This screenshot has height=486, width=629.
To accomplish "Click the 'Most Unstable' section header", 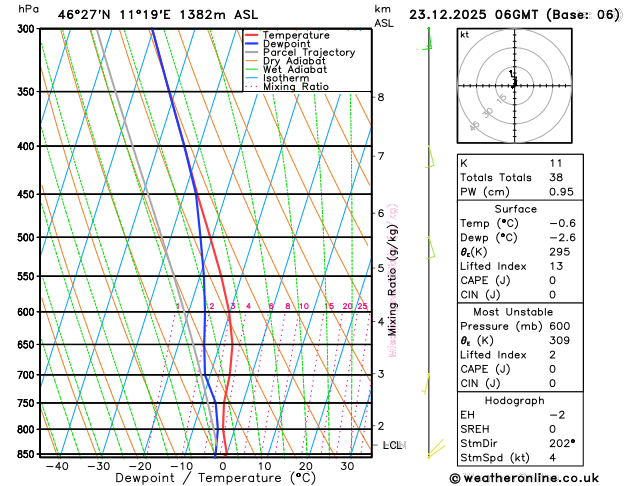I will tap(513, 312).
